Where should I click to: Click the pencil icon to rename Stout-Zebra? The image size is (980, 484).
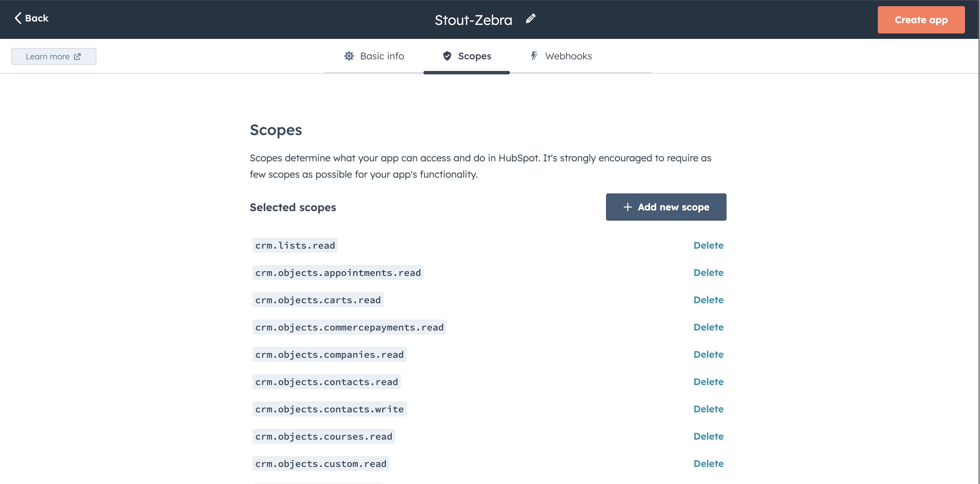pyautogui.click(x=531, y=19)
